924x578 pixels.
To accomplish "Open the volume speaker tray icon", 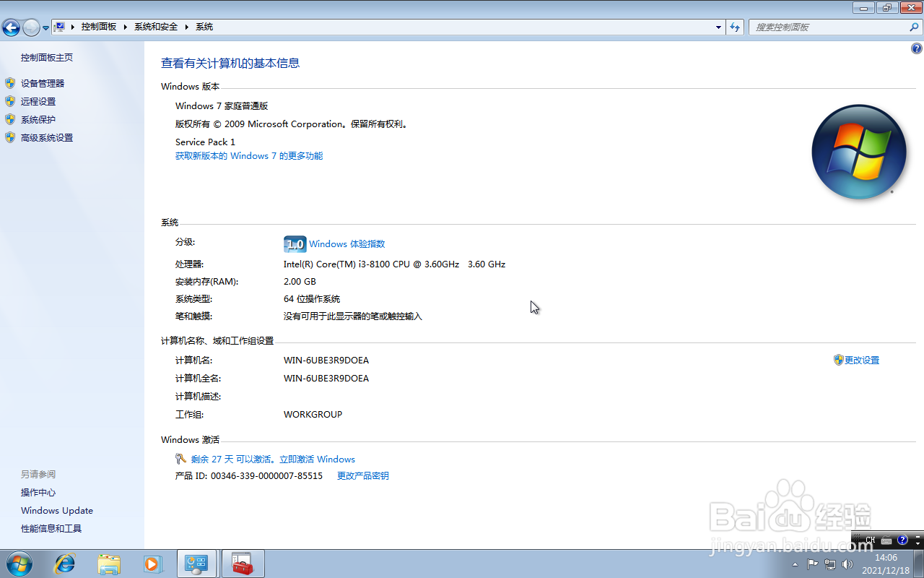I will (x=847, y=564).
